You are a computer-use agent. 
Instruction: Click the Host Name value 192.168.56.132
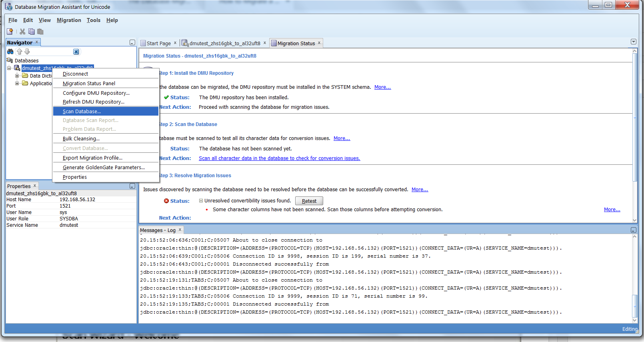pyautogui.click(x=78, y=199)
